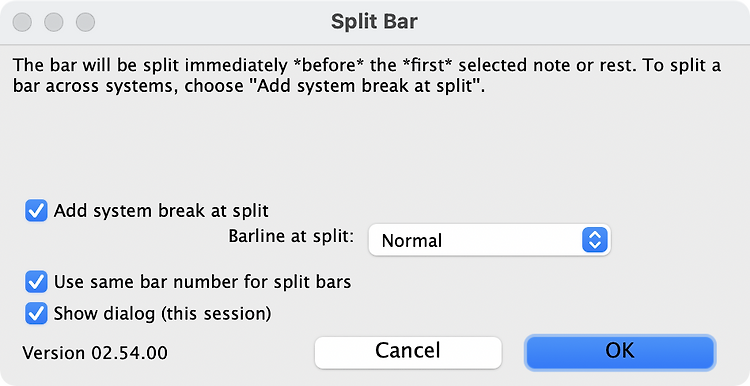Click the gray minimize window button
The width and height of the screenshot is (750, 386).
click(x=54, y=22)
